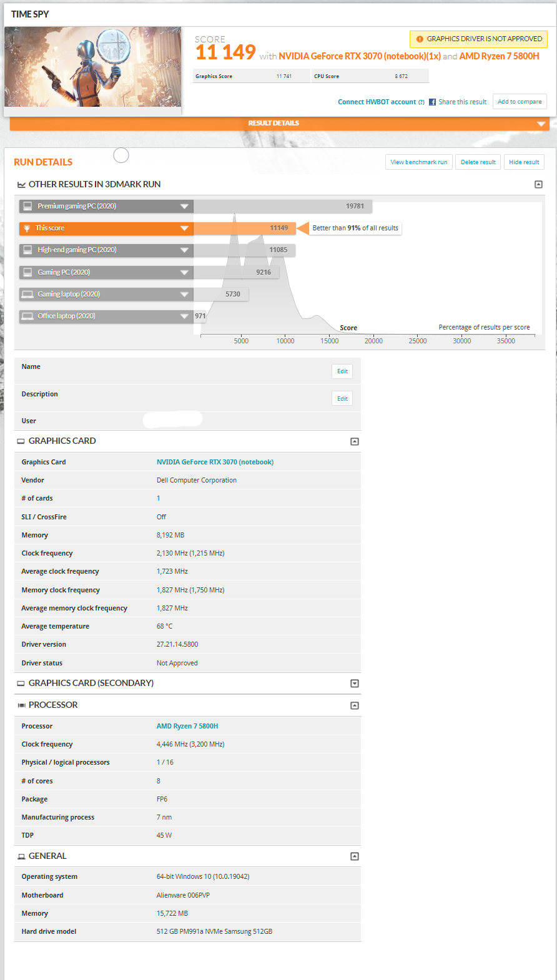Click the General section laptop icon
This screenshot has height=980, width=557.
(21, 856)
